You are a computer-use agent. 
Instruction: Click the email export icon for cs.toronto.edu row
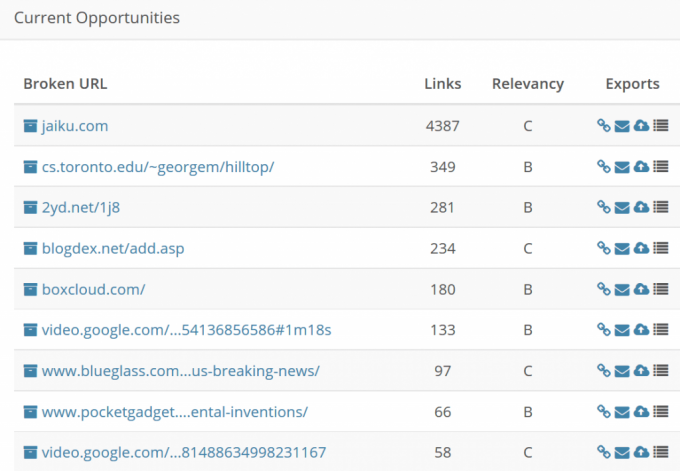tap(622, 167)
